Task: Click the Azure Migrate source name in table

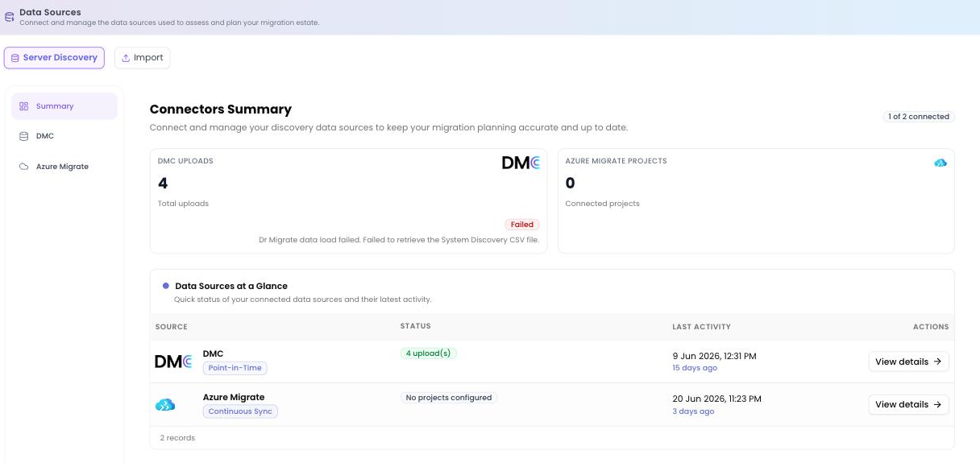Action: coord(234,397)
